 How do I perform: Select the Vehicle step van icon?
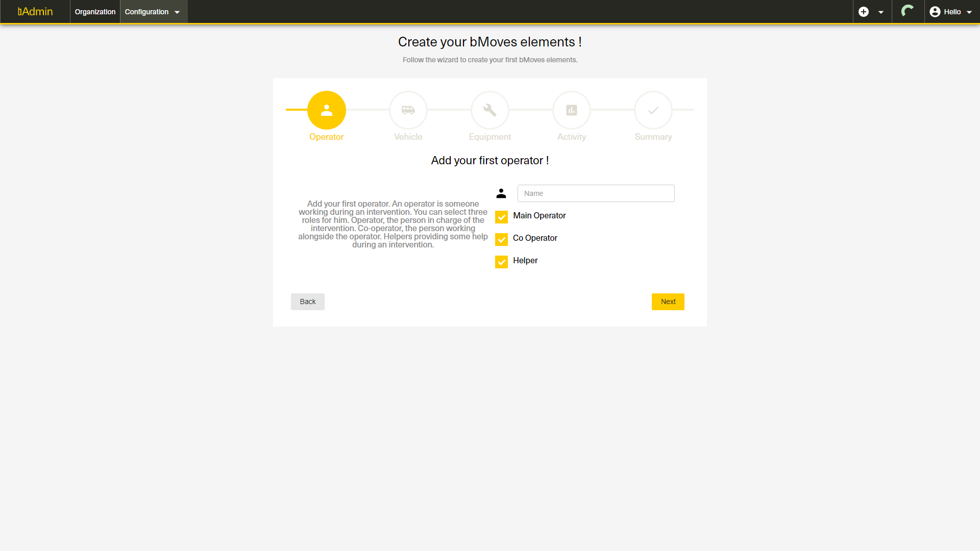click(x=408, y=110)
